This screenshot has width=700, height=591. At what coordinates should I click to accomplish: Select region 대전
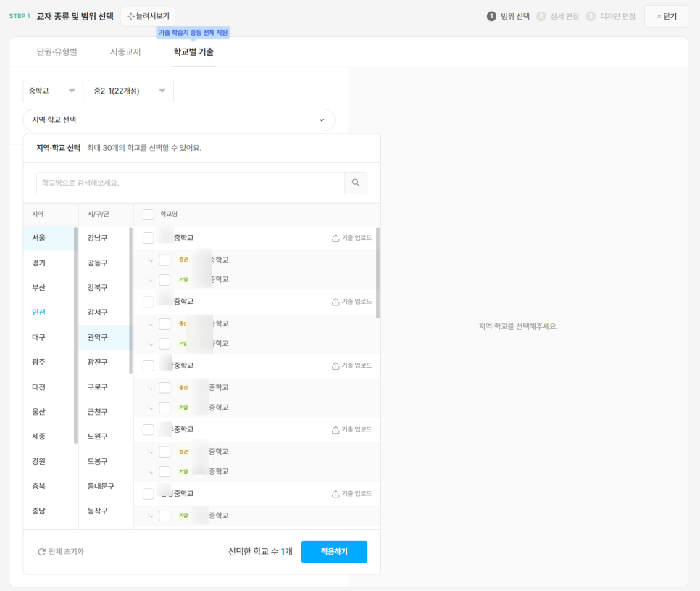[49, 387]
